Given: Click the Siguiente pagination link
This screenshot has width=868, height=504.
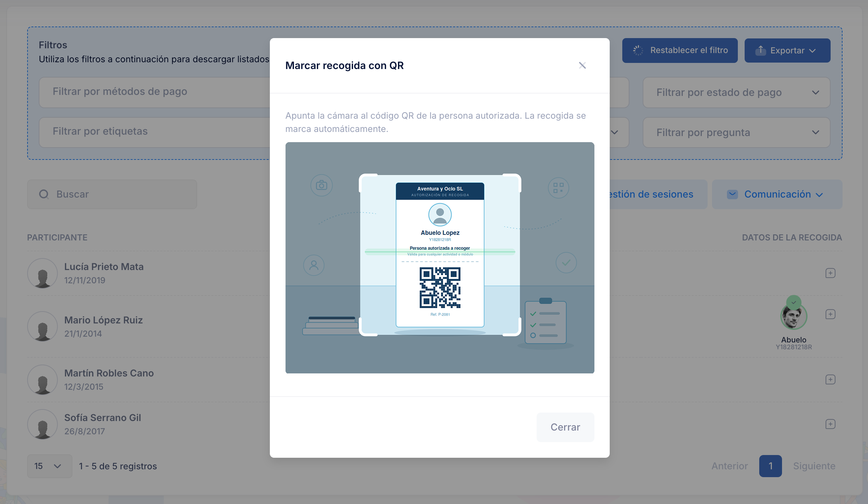Looking at the screenshot, I should pyautogui.click(x=814, y=466).
